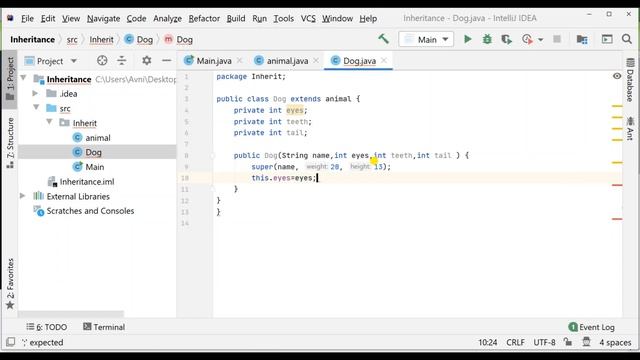Screen dimensions: 640x360
Task: Collapse the Inheritance project root
Action: 24,78
